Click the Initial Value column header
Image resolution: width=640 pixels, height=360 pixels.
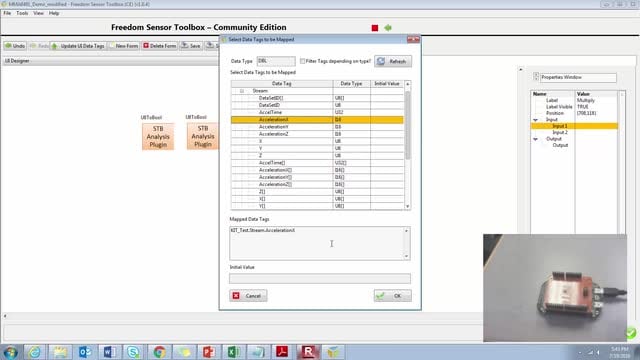point(387,84)
